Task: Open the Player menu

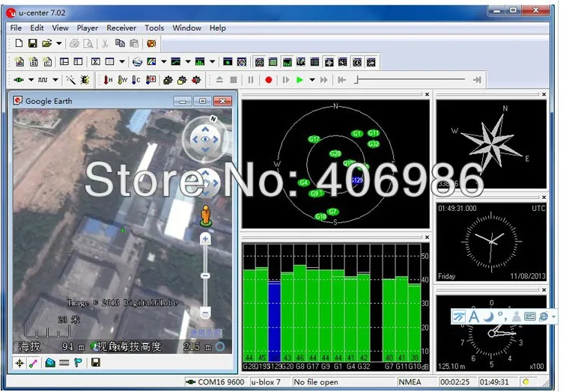Action: [x=88, y=28]
